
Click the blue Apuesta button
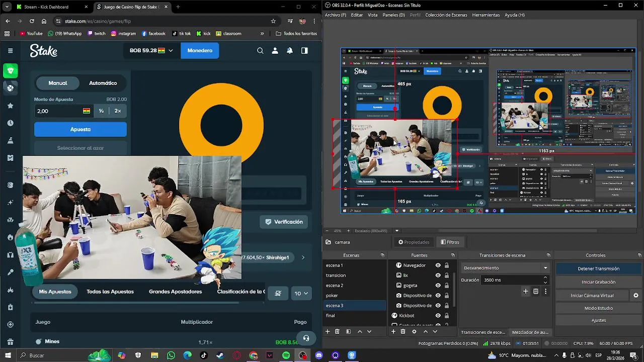point(80,129)
